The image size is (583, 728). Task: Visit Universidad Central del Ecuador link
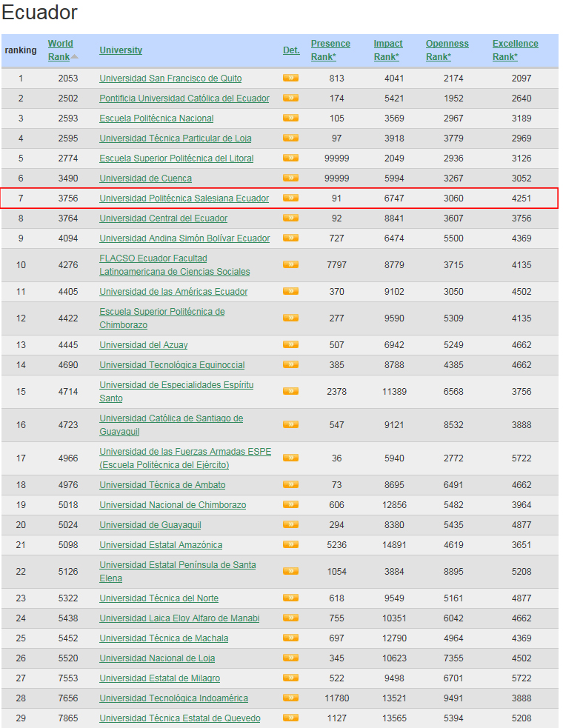click(x=164, y=218)
